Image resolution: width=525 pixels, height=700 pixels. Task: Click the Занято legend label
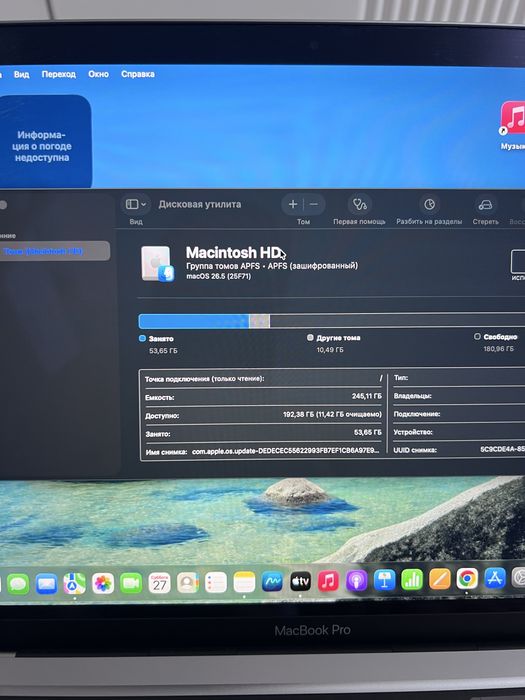click(x=161, y=339)
